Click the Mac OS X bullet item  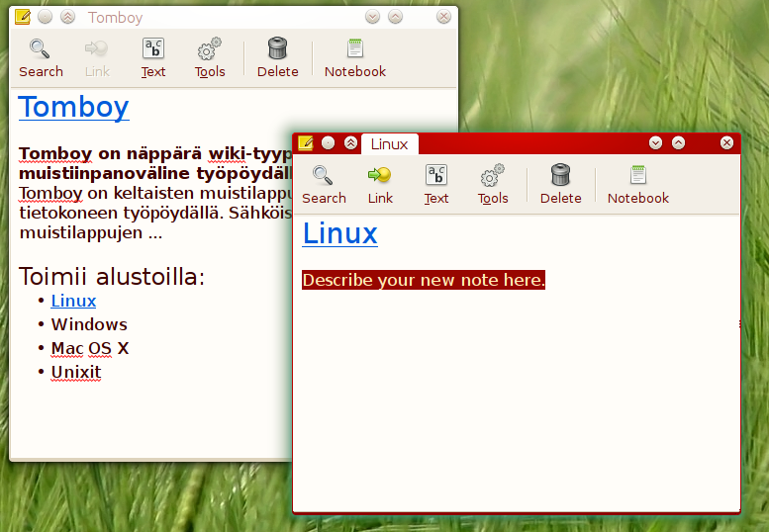(x=90, y=348)
